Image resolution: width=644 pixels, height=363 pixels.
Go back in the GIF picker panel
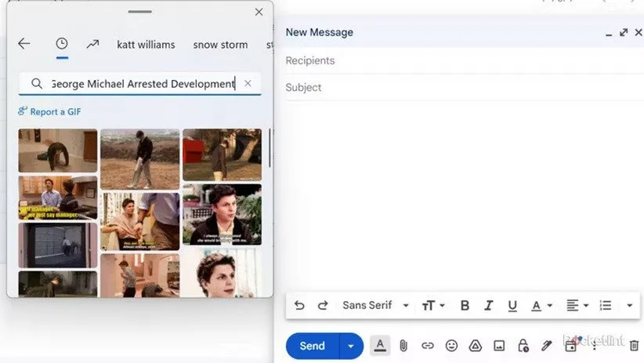(x=24, y=44)
